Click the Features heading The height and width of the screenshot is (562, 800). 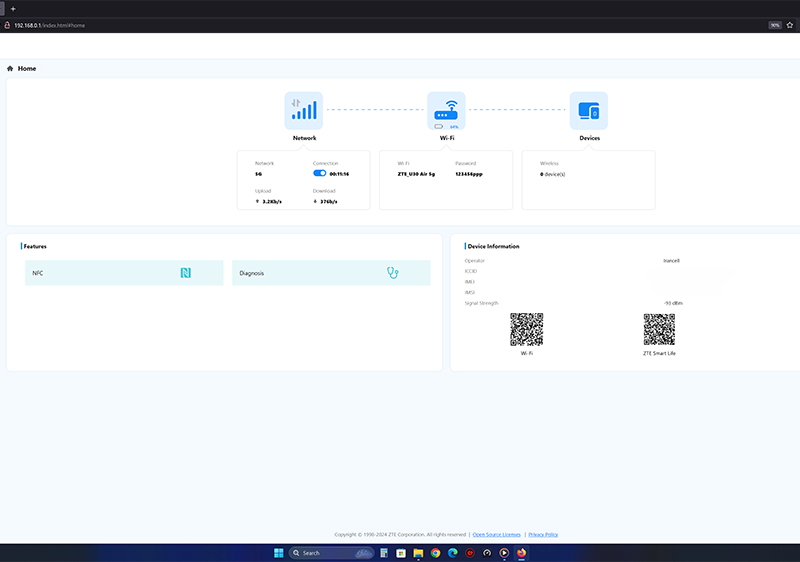point(35,246)
